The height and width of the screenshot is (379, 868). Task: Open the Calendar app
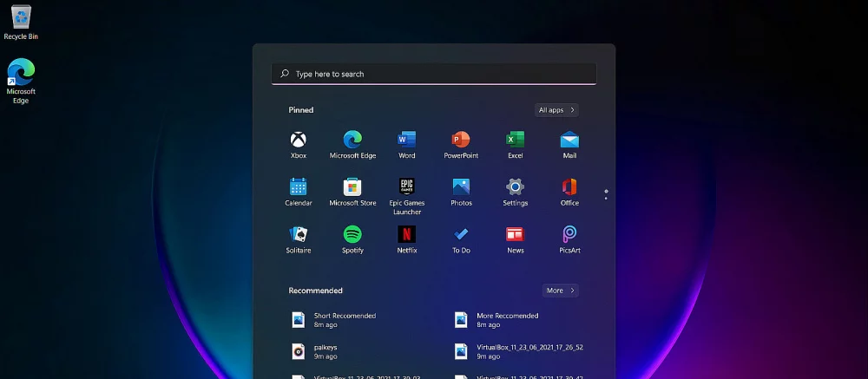(299, 193)
